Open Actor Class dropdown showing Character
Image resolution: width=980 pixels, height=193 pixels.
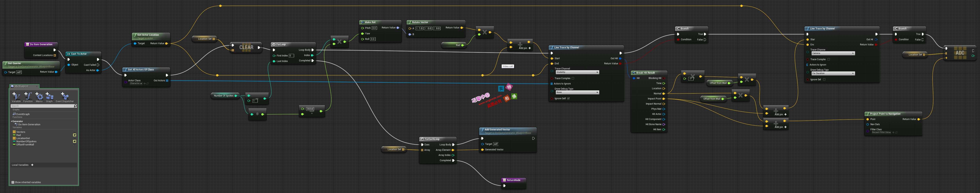click(136, 83)
